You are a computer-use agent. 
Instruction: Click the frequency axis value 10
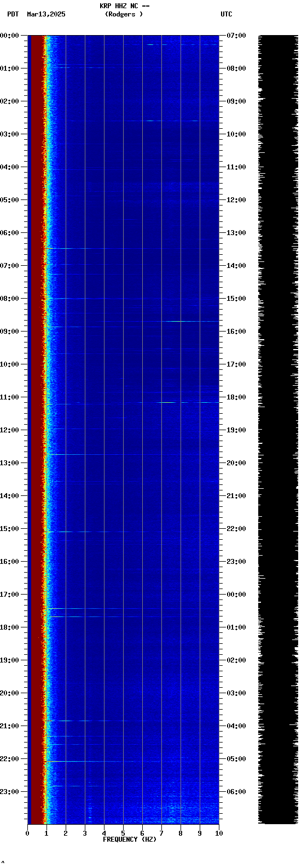pos(219,833)
